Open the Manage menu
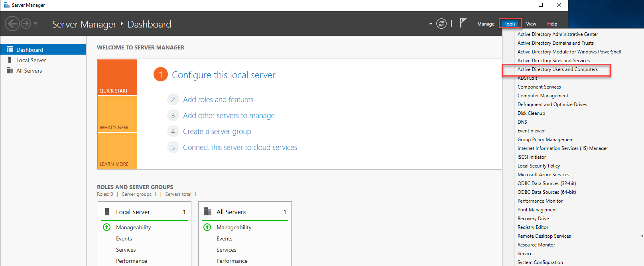 pyautogui.click(x=486, y=24)
